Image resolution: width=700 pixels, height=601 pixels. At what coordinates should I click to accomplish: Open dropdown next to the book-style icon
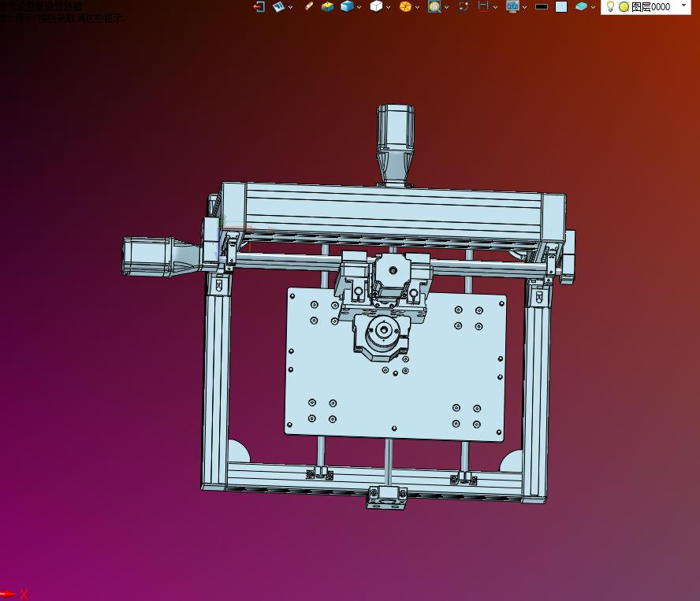[291, 7]
